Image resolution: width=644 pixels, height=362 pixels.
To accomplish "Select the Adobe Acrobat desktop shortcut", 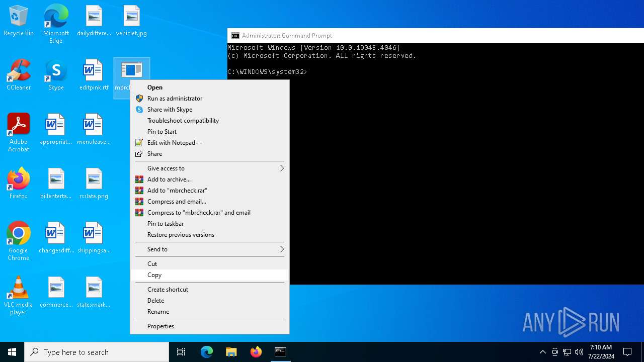I will point(19,133).
